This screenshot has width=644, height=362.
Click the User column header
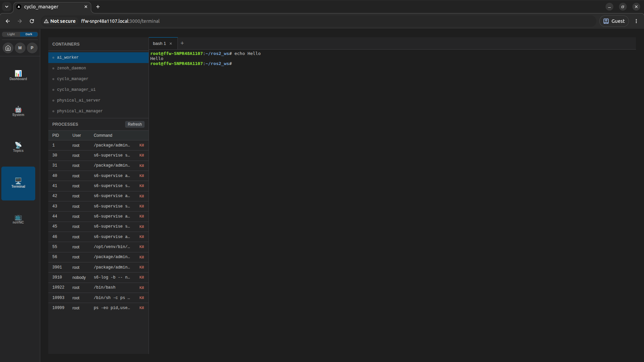pos(76,135)
